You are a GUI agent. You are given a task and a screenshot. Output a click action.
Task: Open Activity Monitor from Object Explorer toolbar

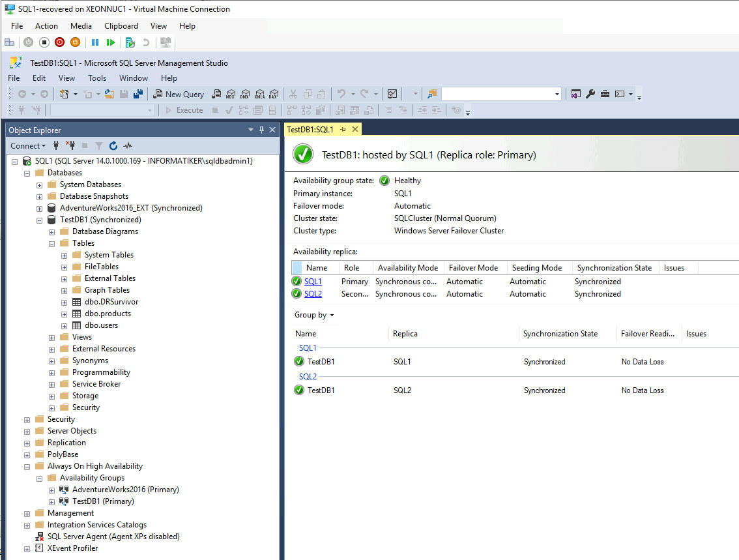(128, 145)
